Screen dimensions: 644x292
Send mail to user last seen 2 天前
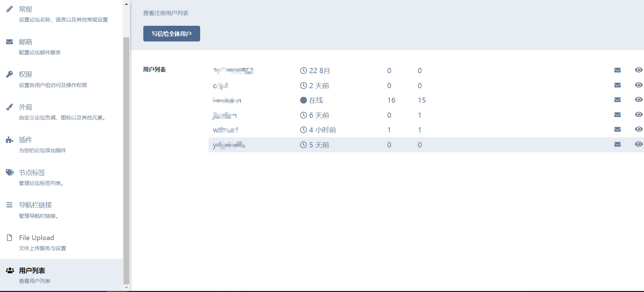click(617, 85)
